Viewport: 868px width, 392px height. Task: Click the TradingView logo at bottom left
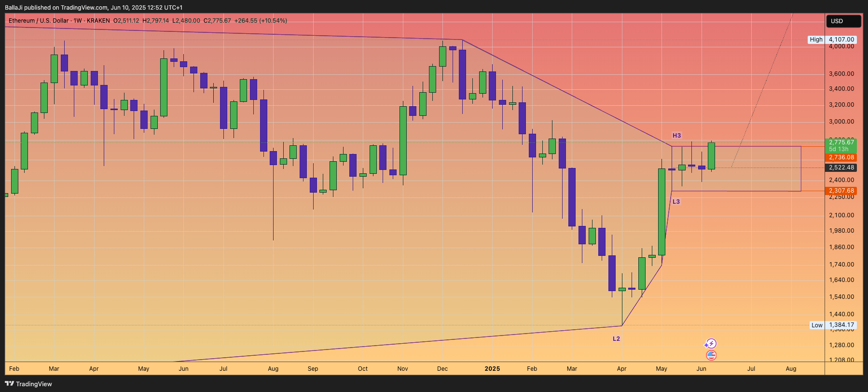tap(28, 384)
